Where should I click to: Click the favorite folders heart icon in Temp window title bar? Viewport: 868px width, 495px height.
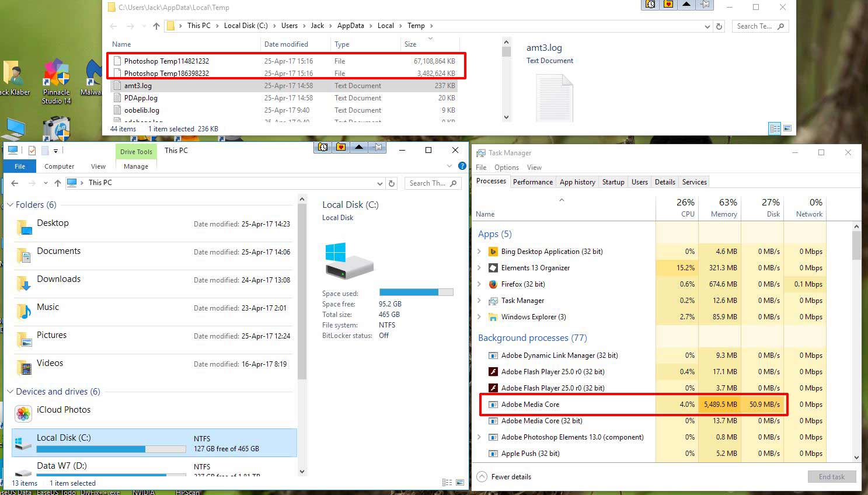[668, 5]
